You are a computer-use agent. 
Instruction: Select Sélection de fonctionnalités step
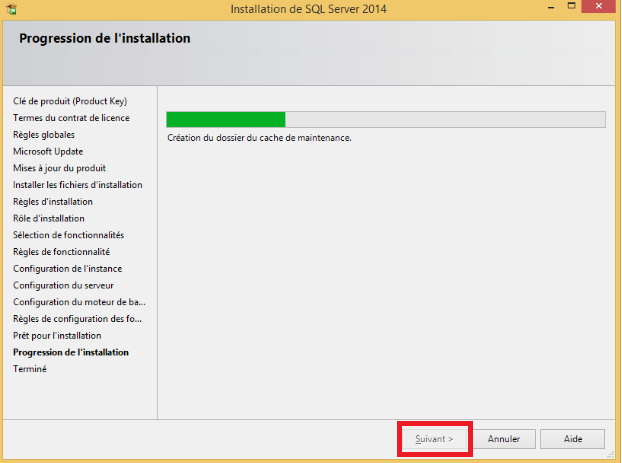click(69, 235)
